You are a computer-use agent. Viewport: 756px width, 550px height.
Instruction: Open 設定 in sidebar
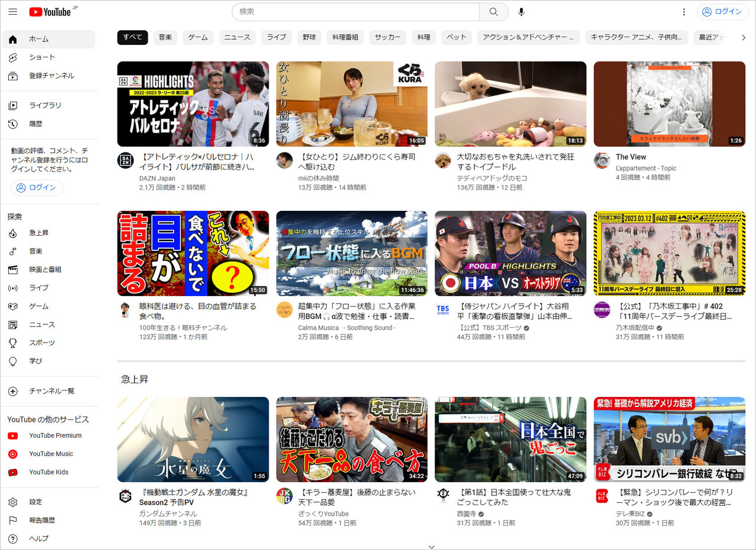pos(48,502)
